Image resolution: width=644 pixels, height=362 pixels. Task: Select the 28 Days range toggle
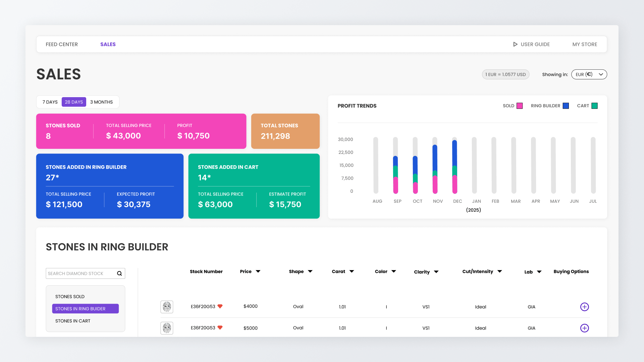tap(74, 102)
